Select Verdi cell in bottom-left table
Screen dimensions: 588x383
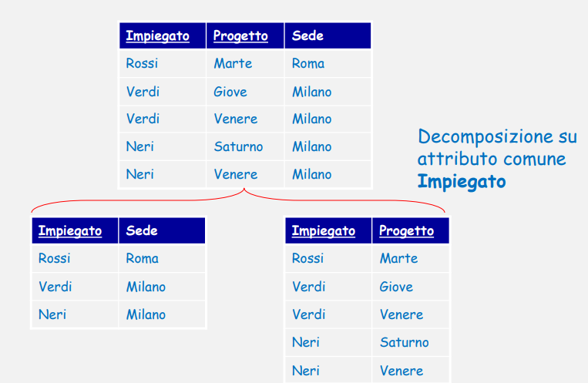point(75,287)
